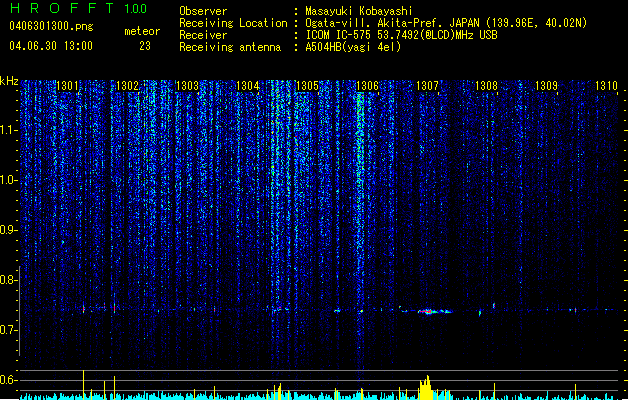Click the 0.7 frequency axis label
The height and width of the screenshot is (400, 629).
[9, 330]
